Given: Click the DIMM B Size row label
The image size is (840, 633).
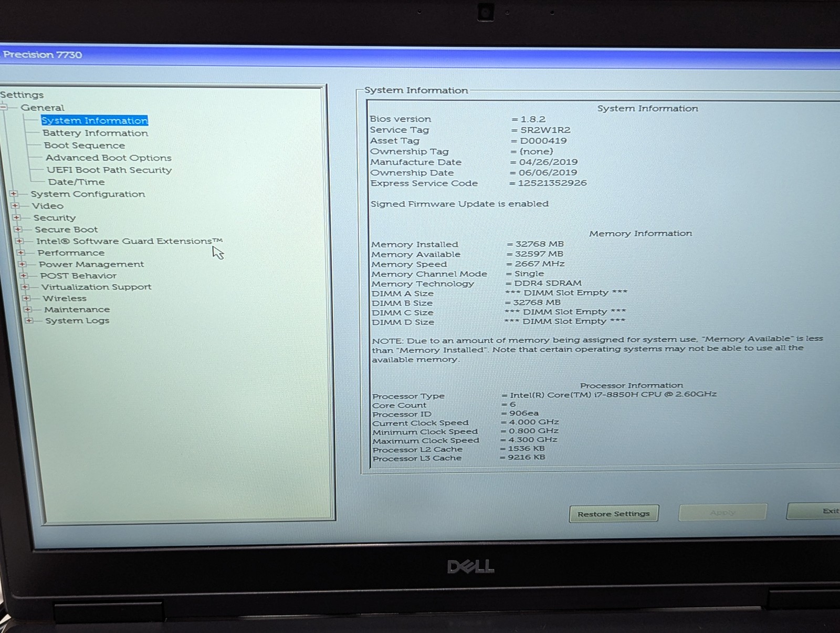Looking at the screenshot, I should pyautogui.click(x=402, y=303).
